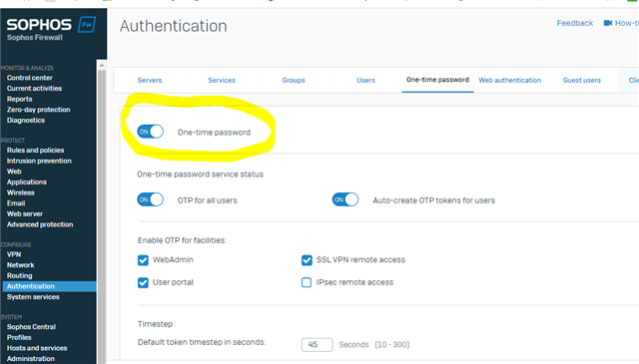Uncheck SSL VPN remote access checkbox
The width and height of the screenshot is (639, 364).
coord(307,260)
